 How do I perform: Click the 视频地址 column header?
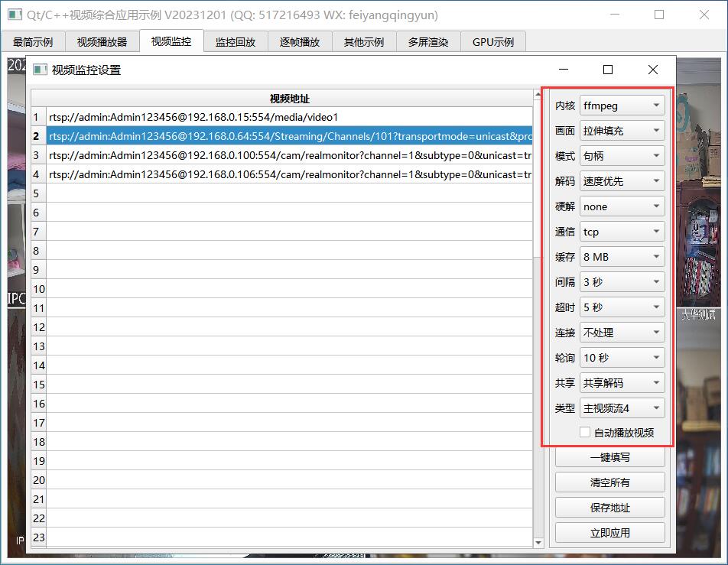[289, 99]
